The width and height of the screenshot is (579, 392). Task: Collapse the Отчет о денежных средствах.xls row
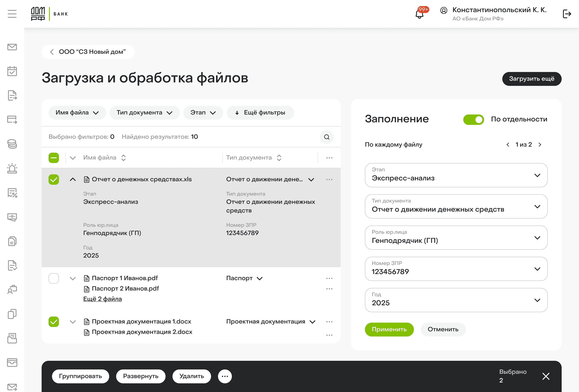[x=73, y=180]
